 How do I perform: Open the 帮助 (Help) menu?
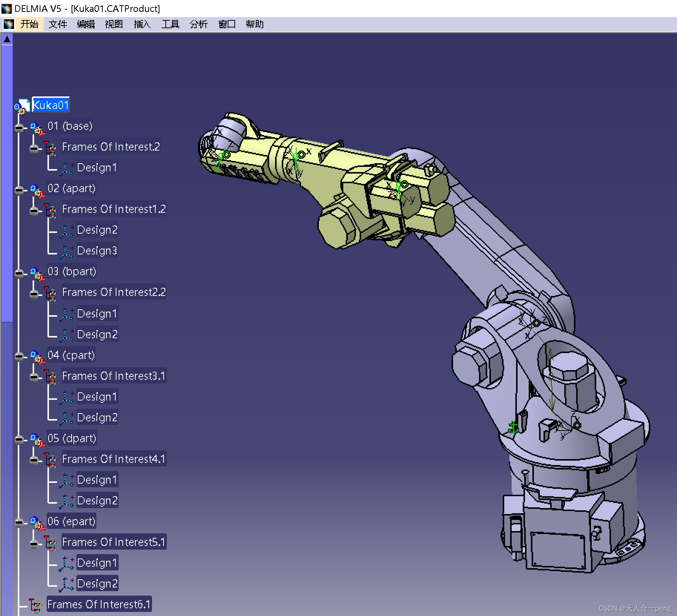[x=255, y=24]
